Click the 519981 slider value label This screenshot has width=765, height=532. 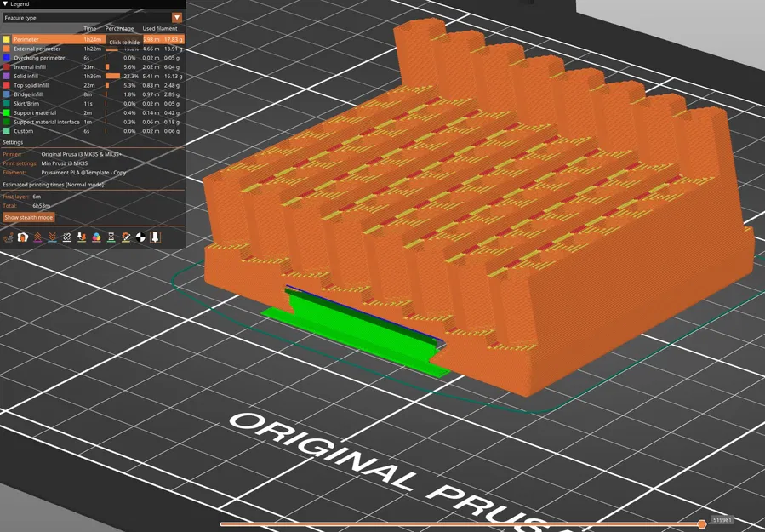tap(723, 520)
